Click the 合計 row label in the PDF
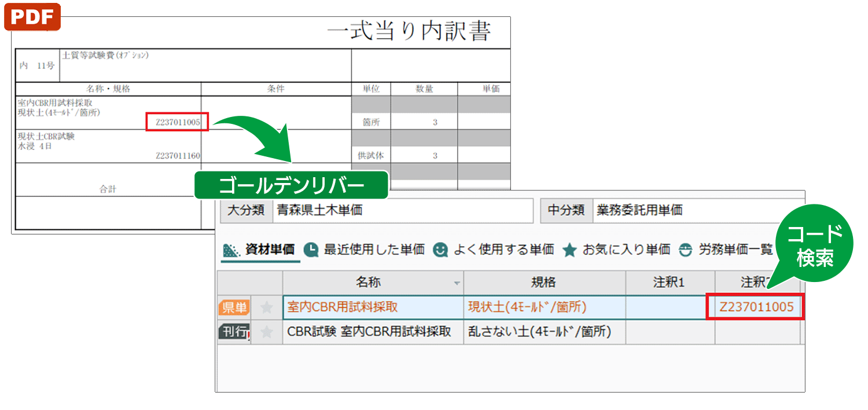The image size is (868, 410). [108, 189]
